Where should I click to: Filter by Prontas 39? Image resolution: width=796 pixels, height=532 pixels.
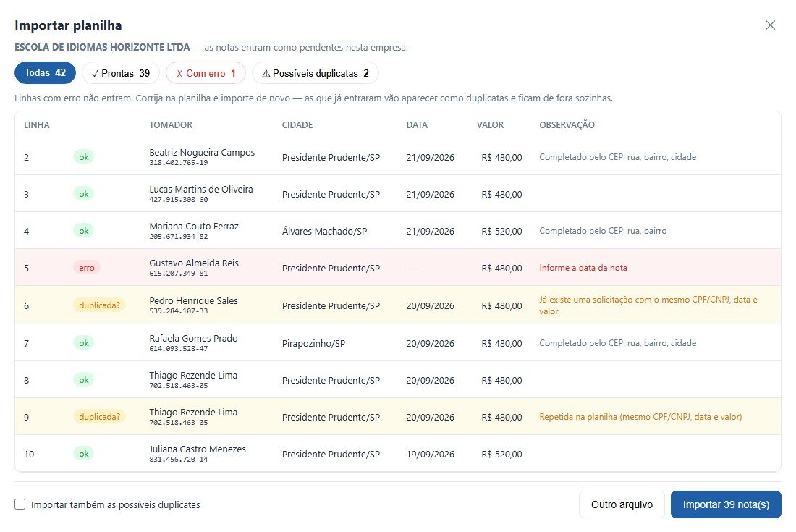point(121,73)
